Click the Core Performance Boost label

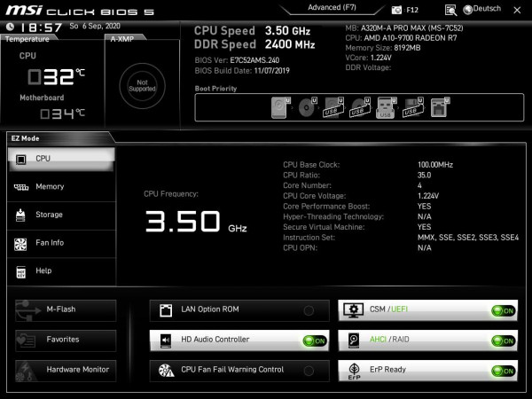click(326, 207)
